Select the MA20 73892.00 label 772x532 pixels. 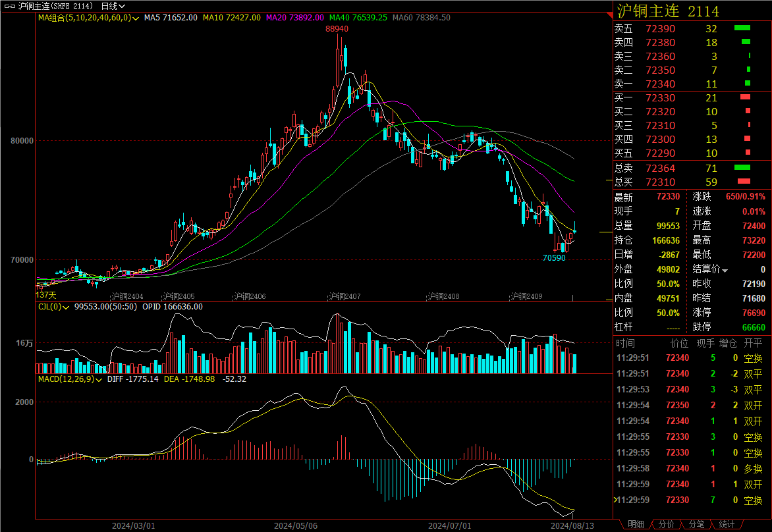tap(295, 18)
